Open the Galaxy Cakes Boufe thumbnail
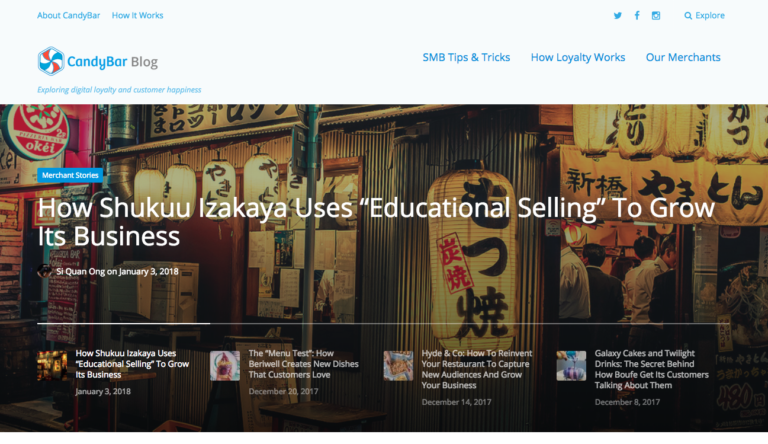Viewport: 768px width, 444px height. (x=571, y=366)
